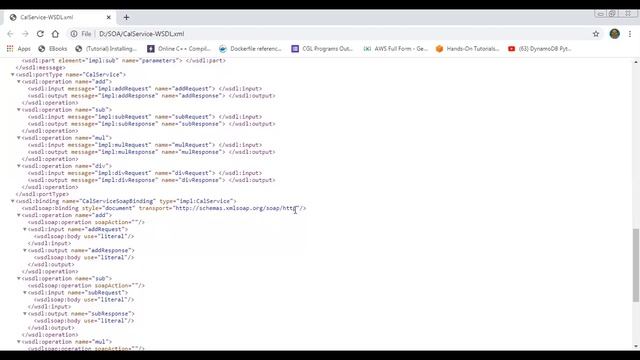640x360 pixels.
Task: Collapse the wsdl:output addResponse binding node
Action: (x=25, y=250)
